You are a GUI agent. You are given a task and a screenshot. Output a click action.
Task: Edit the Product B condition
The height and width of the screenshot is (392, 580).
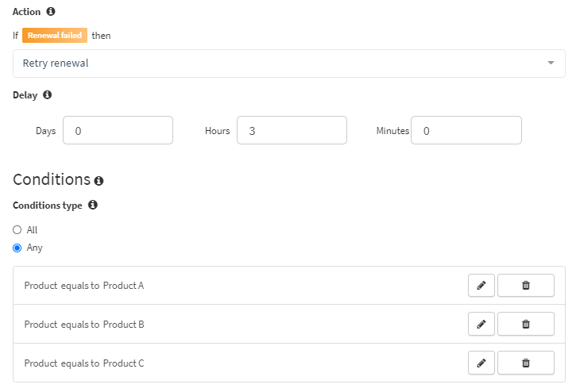coord(481,324)
